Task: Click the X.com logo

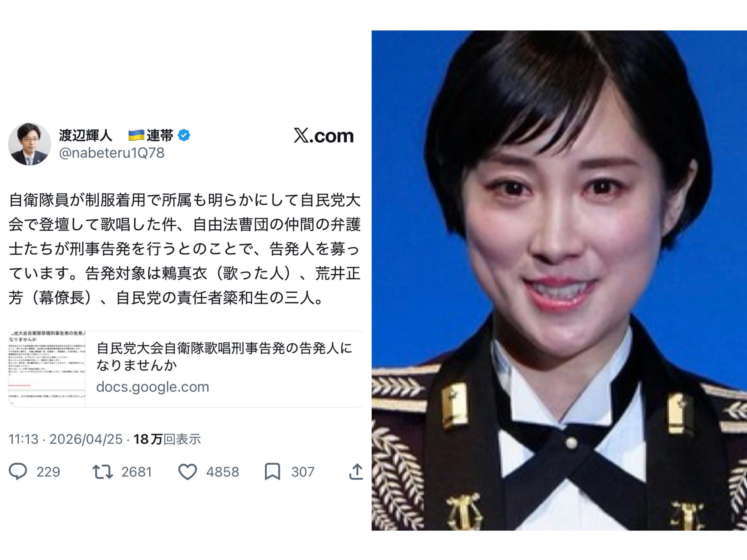Action: (x=324, y=136)
